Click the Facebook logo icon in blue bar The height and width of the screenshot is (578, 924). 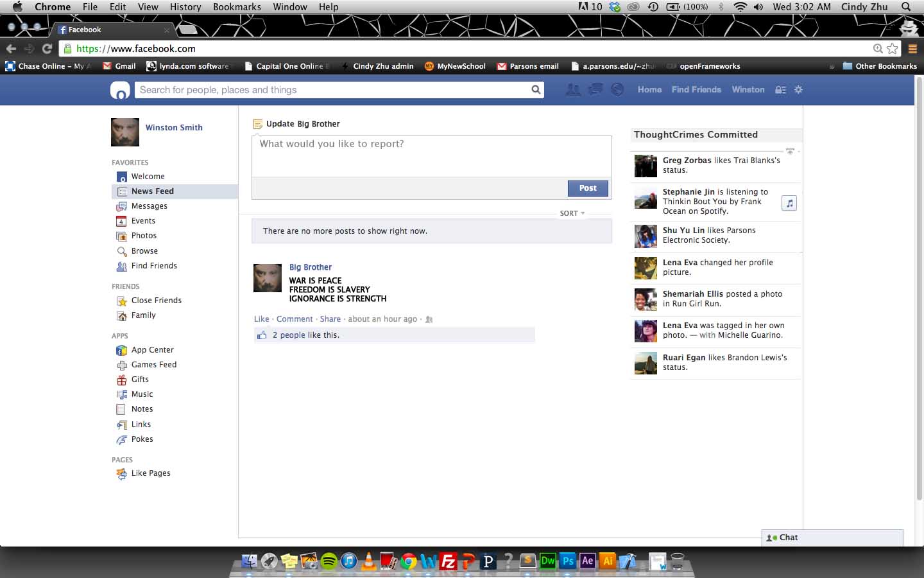click(x=120, y=91)
